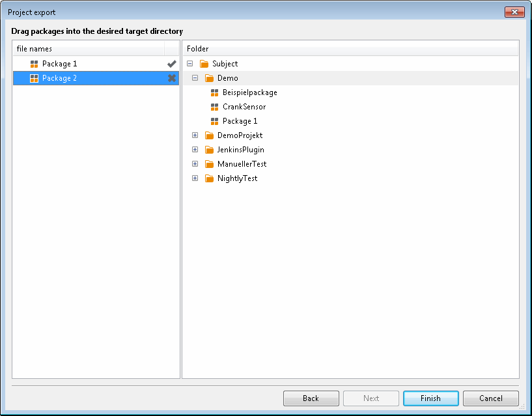
Task: Select the 'Subject' folder label
Action: coord(225,64)
